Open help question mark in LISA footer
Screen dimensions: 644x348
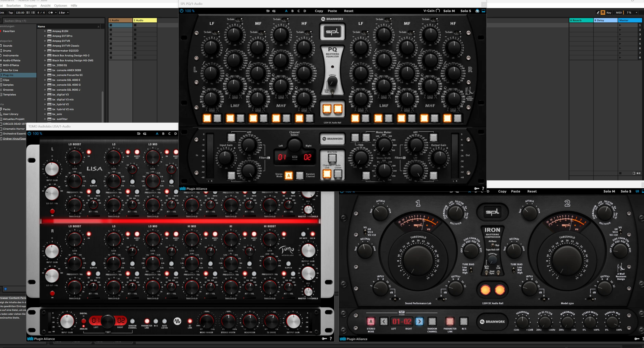click(x=331, y=339)
